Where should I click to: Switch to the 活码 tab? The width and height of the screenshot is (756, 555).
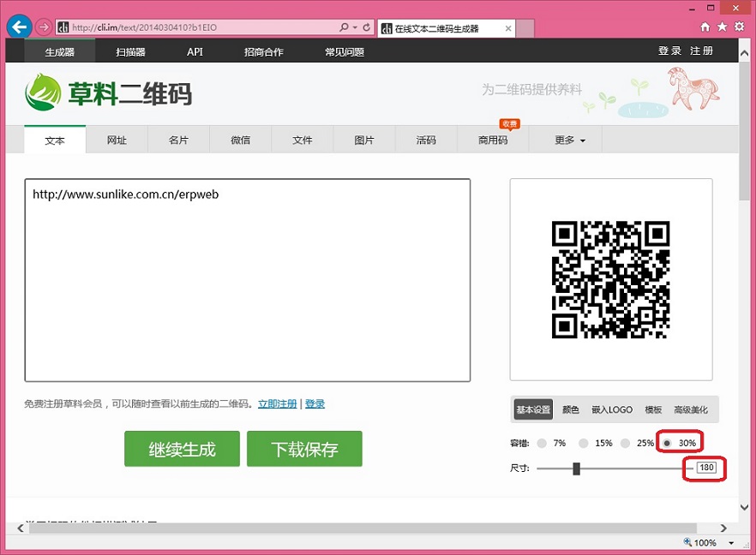click(426, 140)
